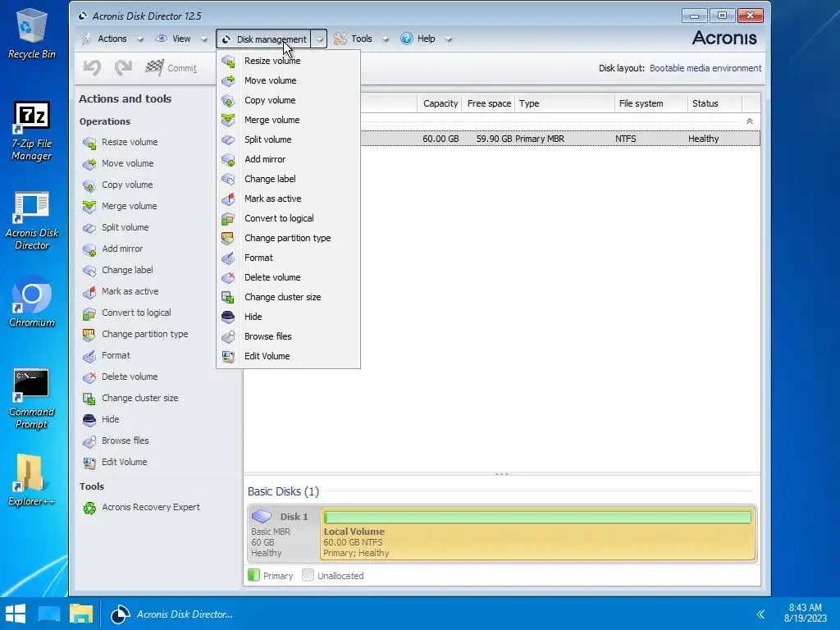Click the Undo arrow button
This screenshot has width=840, height=630.
pos(92,68)
